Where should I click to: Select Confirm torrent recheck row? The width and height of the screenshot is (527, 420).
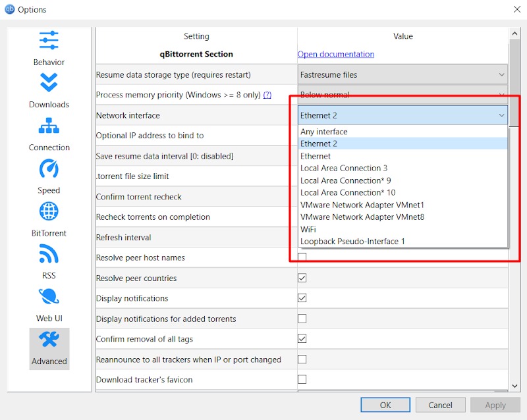pyautogui.click(x=196, y=197)
